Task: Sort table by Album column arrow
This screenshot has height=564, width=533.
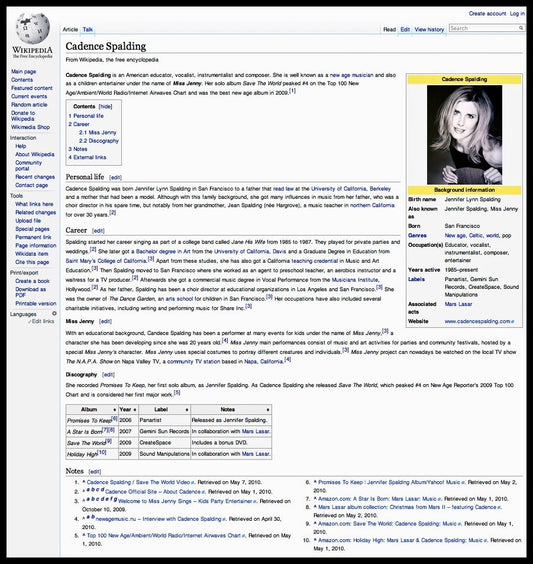Action: tap(115, 410)
